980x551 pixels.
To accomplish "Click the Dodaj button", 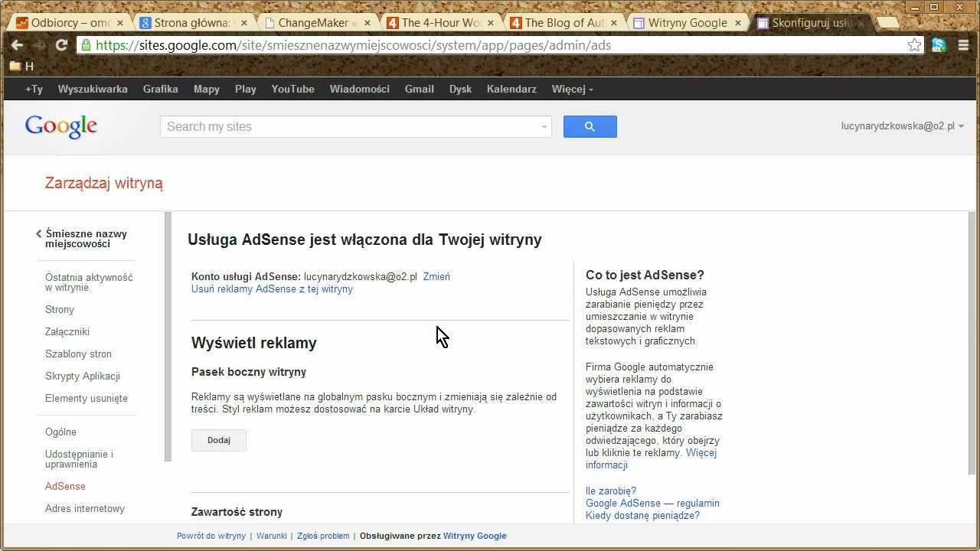I will coord(219,440).
